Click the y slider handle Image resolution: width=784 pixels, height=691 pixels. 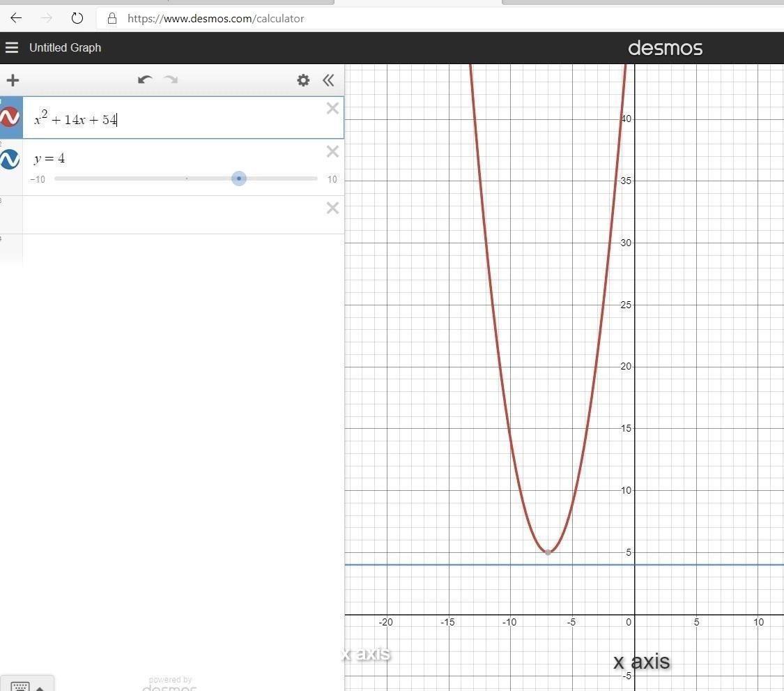click(x=239, y=179)
